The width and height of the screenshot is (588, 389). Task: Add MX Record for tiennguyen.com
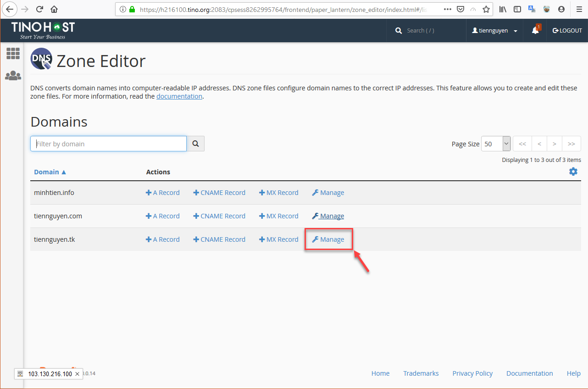279,216
